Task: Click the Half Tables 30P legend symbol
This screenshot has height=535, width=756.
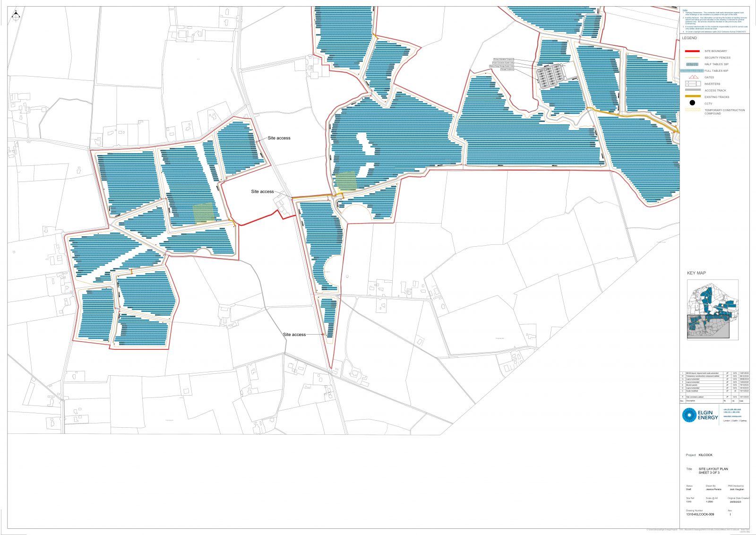Action: [x=692, y=64]
